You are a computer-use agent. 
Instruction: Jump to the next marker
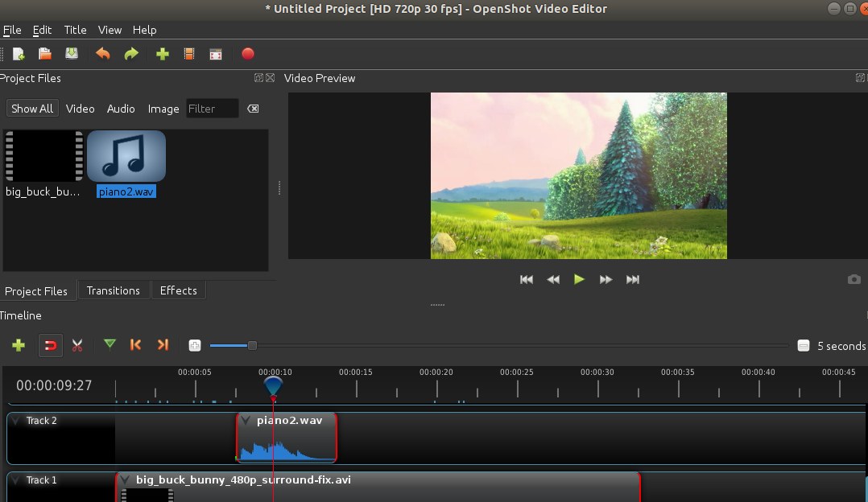(163, 345)
